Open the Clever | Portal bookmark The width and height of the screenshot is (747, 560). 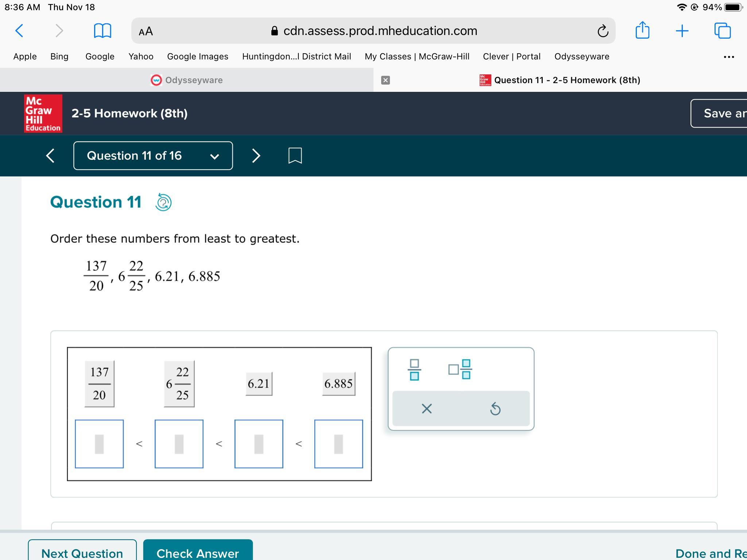coord(511,57)
